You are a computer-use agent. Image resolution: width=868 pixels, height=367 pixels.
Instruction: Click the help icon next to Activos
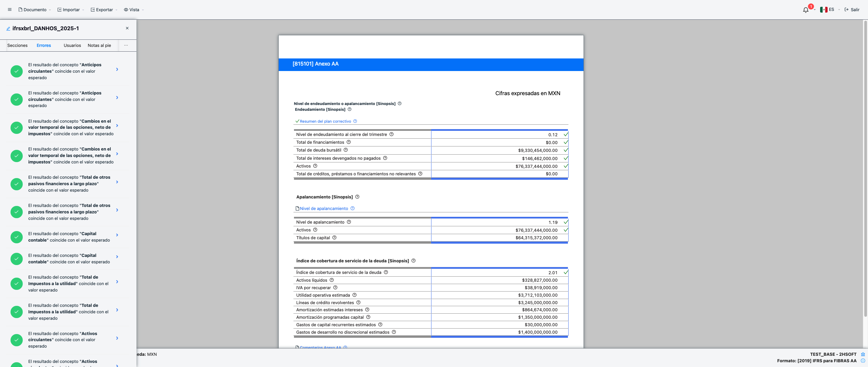(x=315, y=166)
